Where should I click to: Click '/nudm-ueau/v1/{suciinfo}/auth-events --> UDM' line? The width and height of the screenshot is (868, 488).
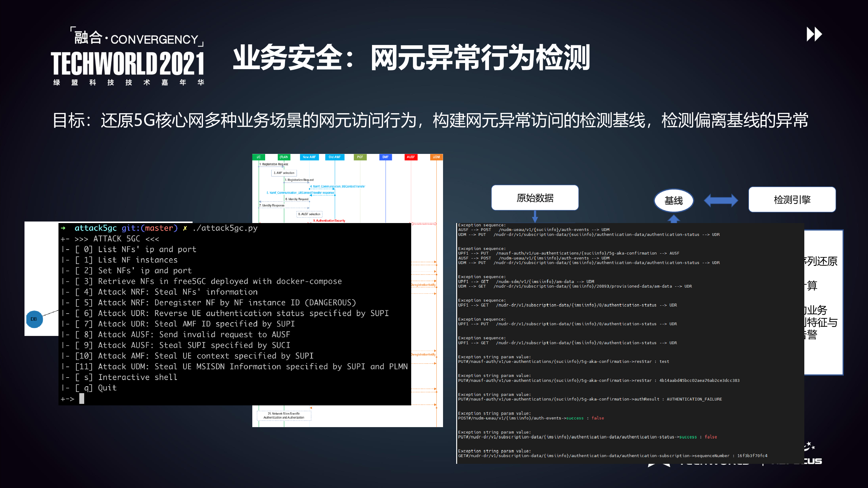coord(534,230)
